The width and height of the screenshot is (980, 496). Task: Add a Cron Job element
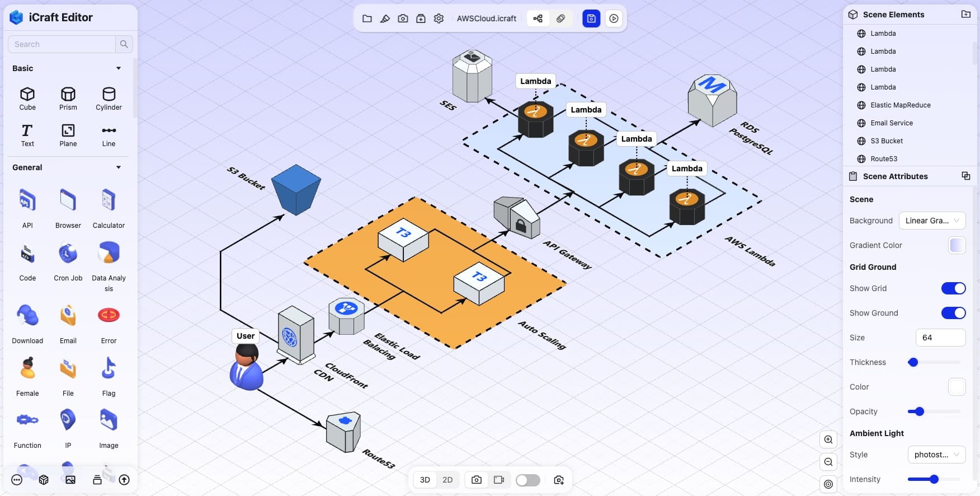[x=68, y=261]
